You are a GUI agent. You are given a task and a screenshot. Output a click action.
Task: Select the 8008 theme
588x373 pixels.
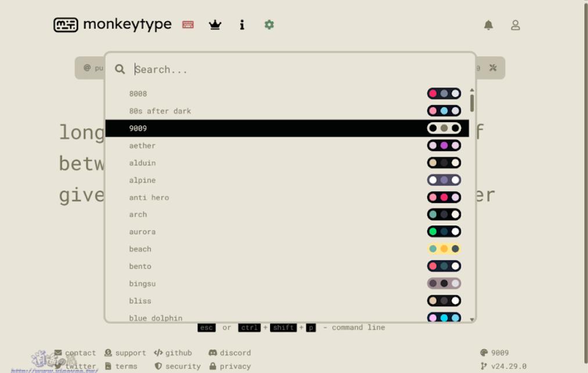(138, 94)
